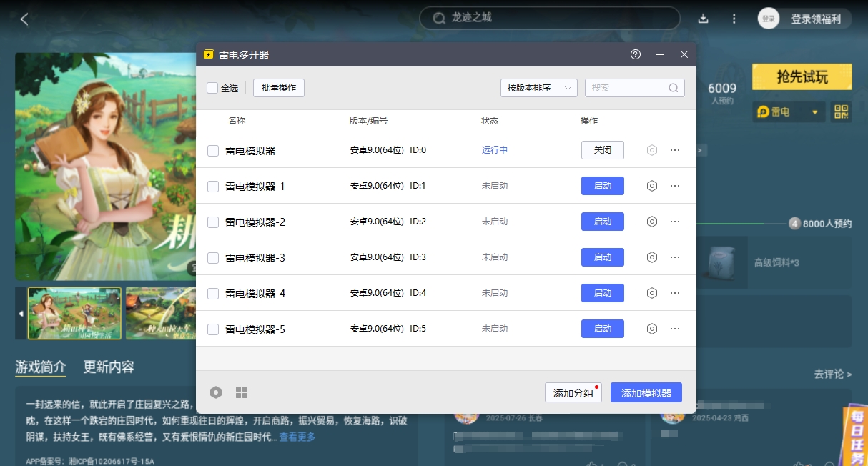Click the yellow 抢先试玩 button
Image resolution: width=868 pixels, height=466 pixels.
pos(802,77)
